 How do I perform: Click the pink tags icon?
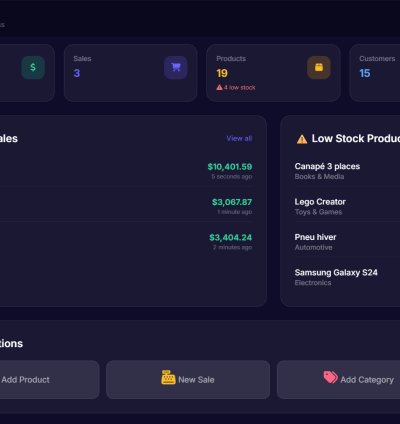pos(330,377)
